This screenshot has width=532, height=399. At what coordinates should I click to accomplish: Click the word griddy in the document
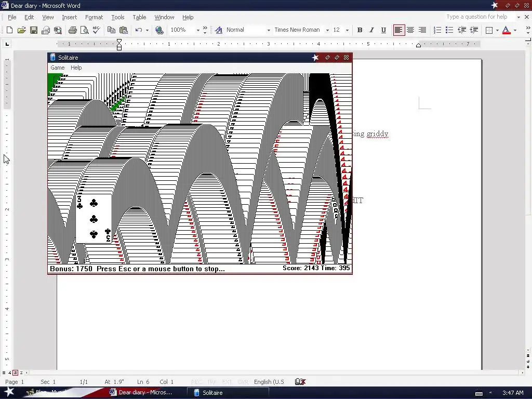(377, 134)
